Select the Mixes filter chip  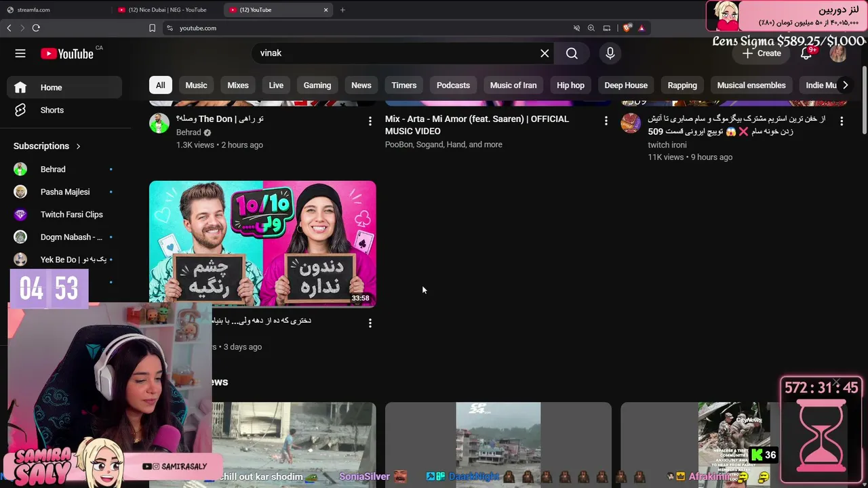[x=238, y=85]
